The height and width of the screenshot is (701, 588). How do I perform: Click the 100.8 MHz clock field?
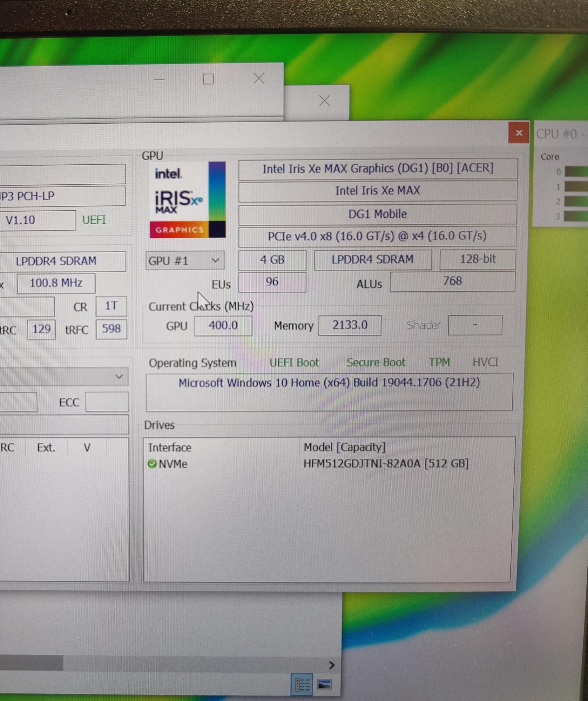(56, 283)
